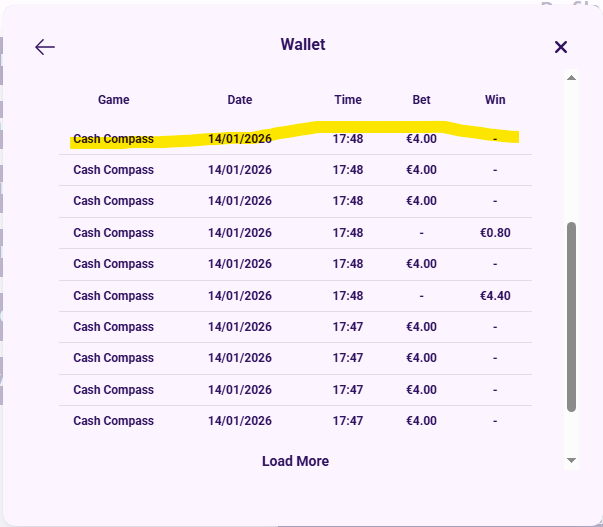Click the Time column header
Screen dimensions: 603x527
[x=348, y=100]
